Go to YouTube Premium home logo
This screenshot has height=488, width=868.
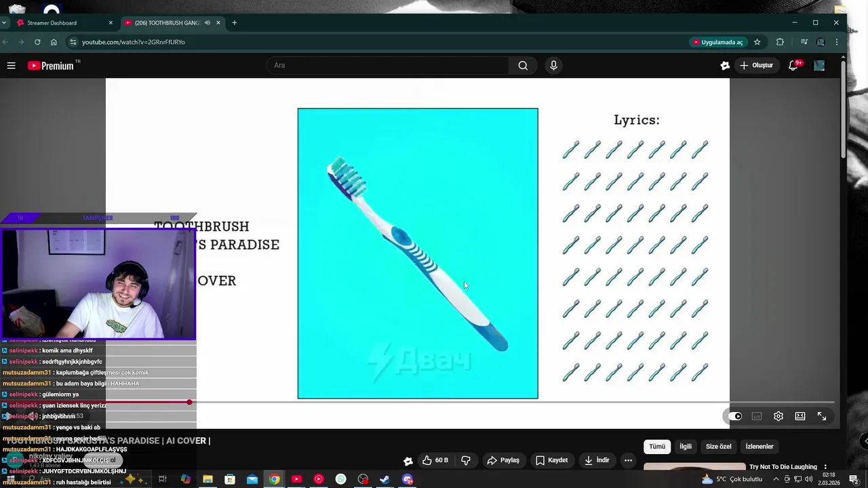click(51, 66)
